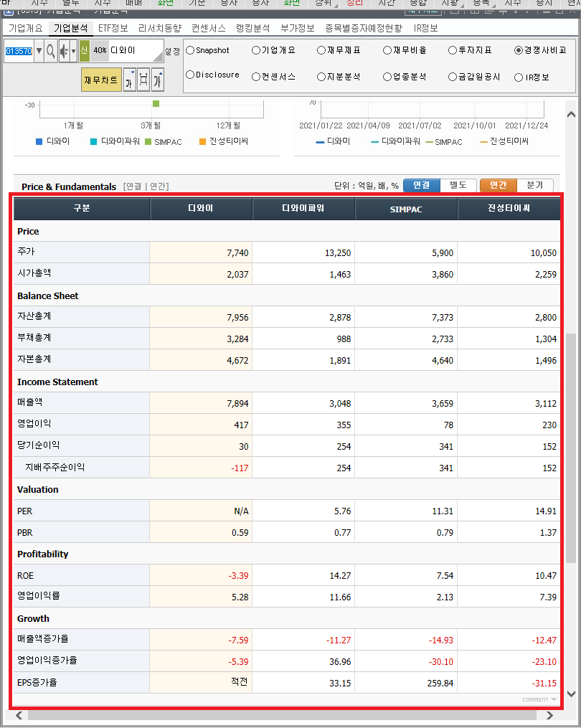Click the 디와이 column header
Image resolution: width=581 pixels, height=728 pixels.
(201, 209)
